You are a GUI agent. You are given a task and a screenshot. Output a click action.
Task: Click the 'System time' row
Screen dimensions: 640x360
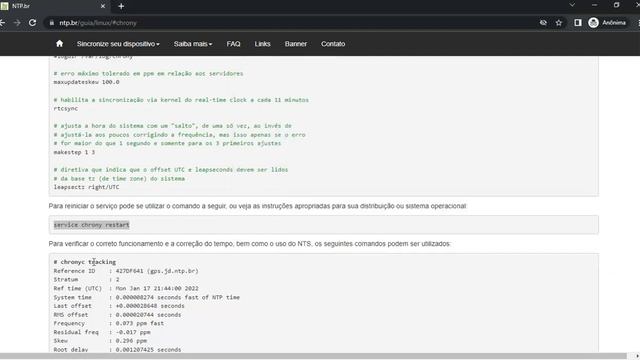coord(147,298)
